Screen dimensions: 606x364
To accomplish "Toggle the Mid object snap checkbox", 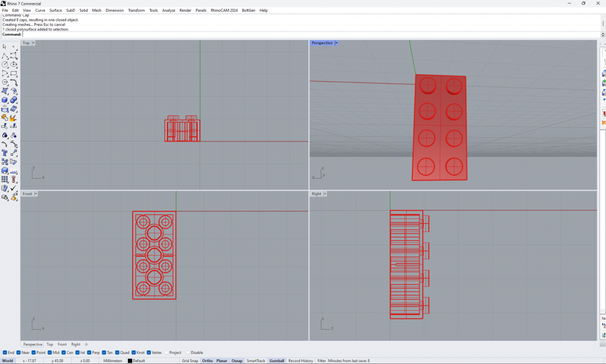I will coord(50,353).
